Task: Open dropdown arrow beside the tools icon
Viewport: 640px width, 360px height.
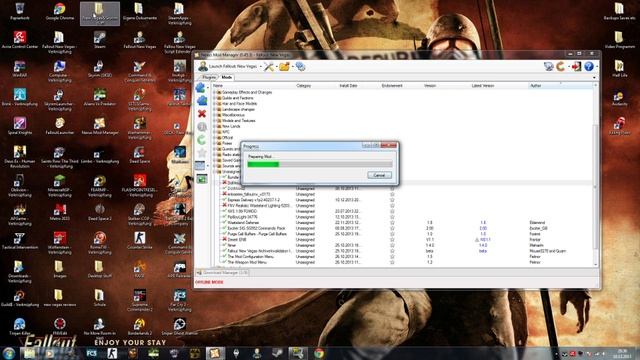Action: click(x=276, y=67)
